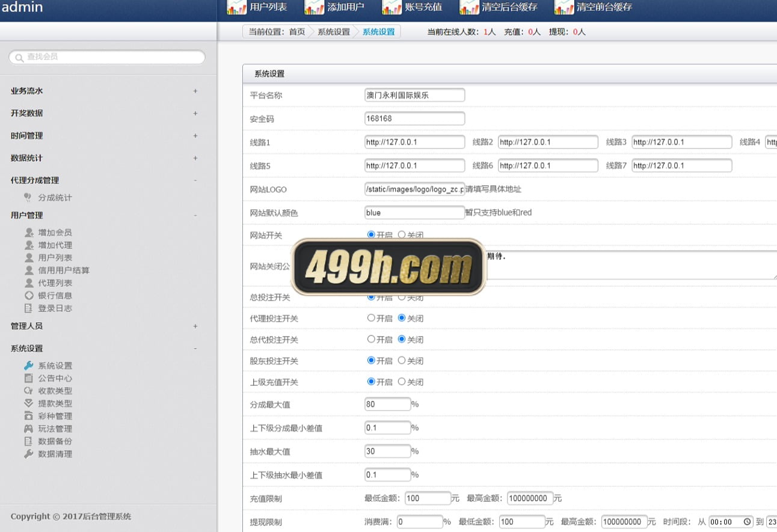This screenshot has width=777, height=532.
Task: Open 银行信息 from sidebar
Action: tap(55, 295)
